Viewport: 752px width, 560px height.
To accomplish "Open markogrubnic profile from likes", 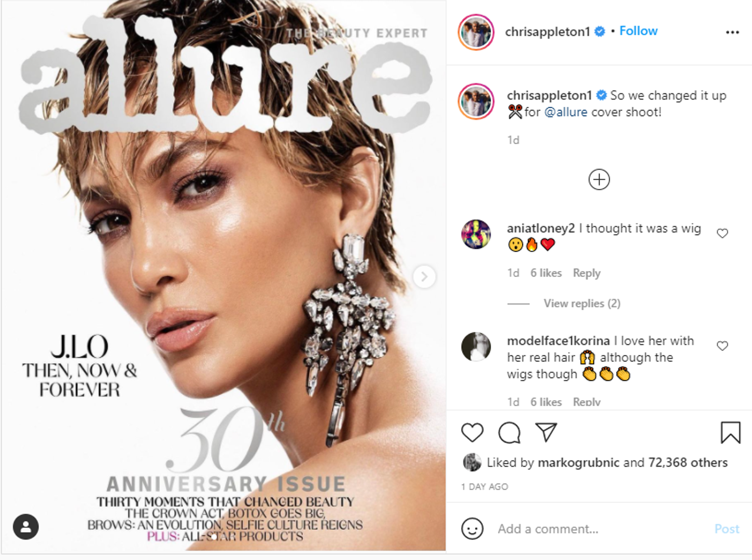I will (x=578, y=463).
